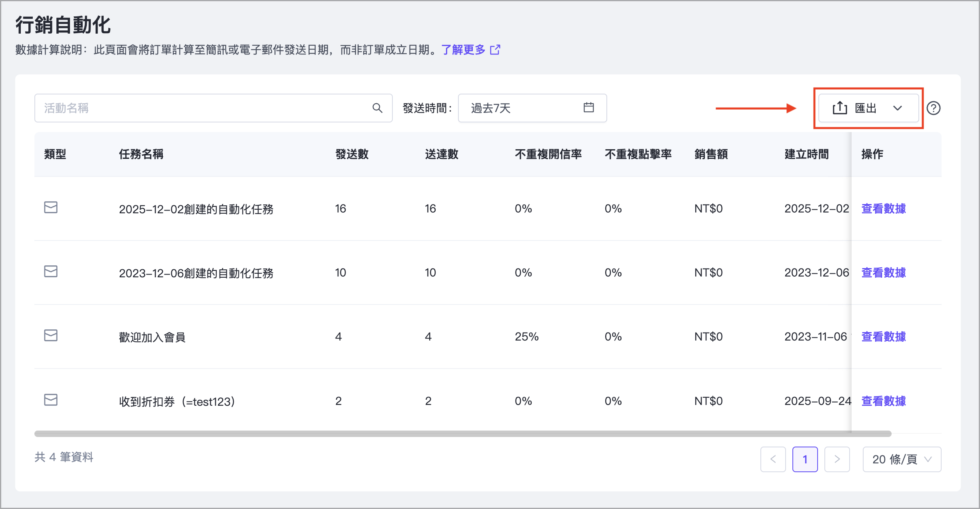Expand the 匯出 export dropdown chevron
Image resolution: width=980 pixels, height=509 pixels.
tap(898, 108)
